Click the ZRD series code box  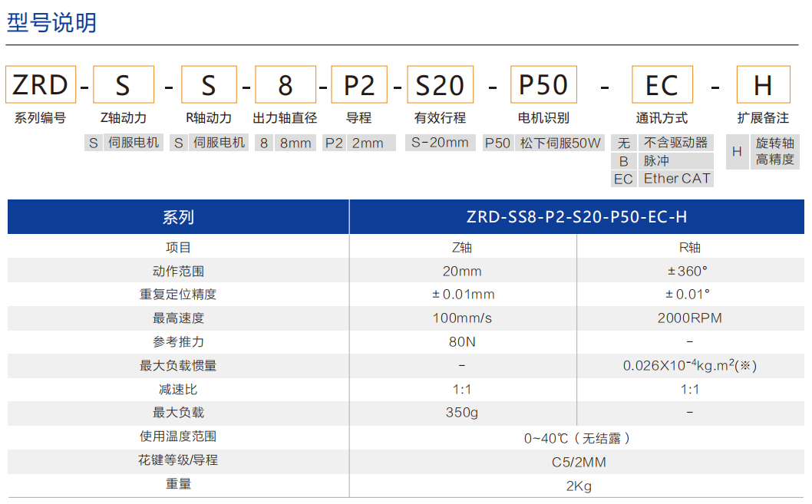[x=41, y=85]
